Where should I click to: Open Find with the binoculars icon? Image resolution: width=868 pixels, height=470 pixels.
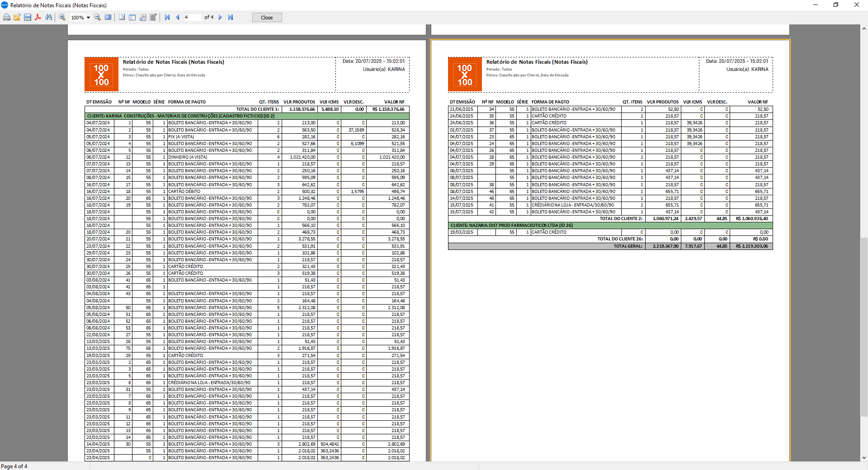48,18
